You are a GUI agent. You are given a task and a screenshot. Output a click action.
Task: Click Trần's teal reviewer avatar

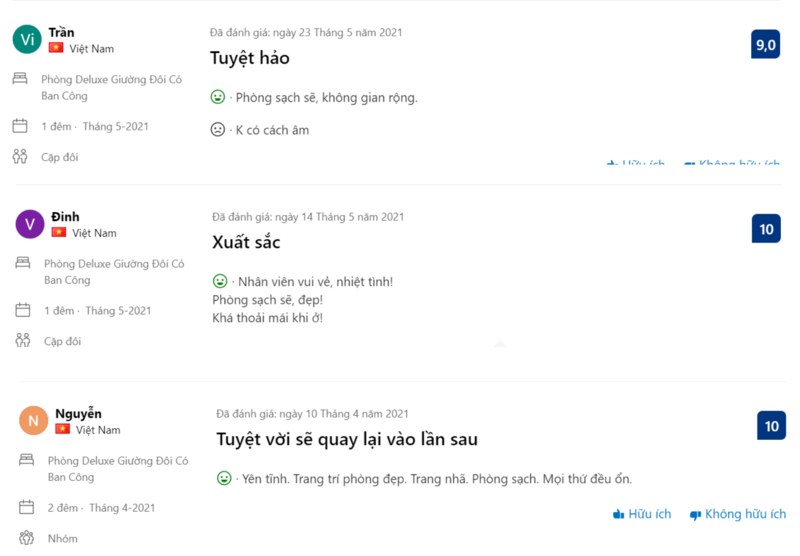pos(27,39)
